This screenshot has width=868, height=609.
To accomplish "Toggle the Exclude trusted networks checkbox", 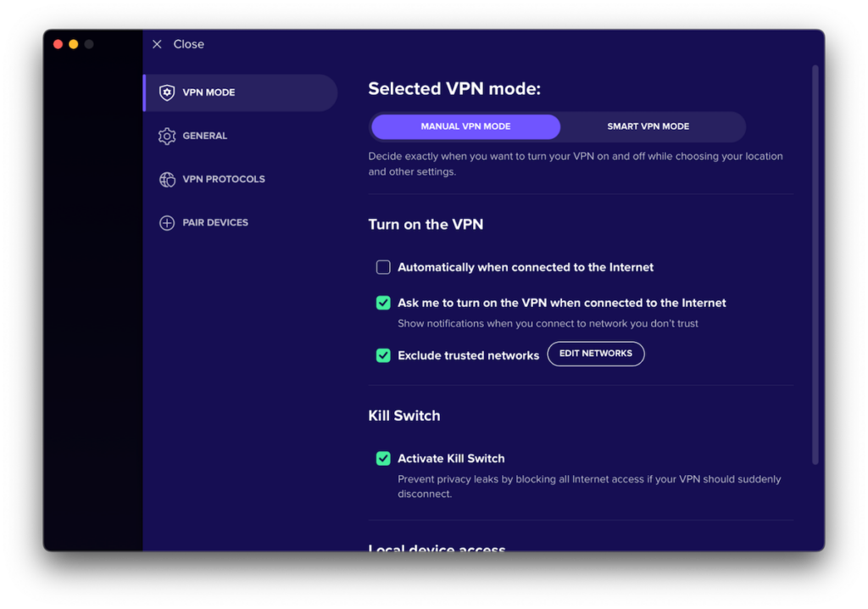I will [x=383, y=355].
